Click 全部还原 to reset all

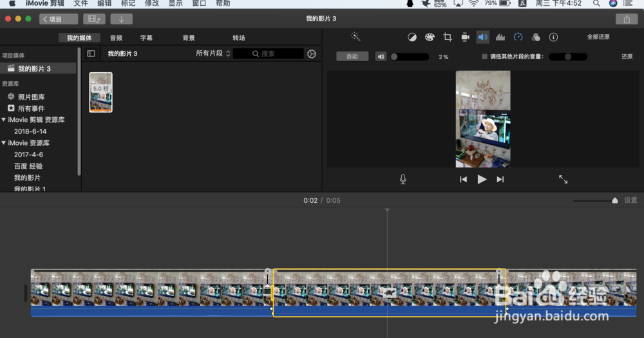tap(598, 37)
